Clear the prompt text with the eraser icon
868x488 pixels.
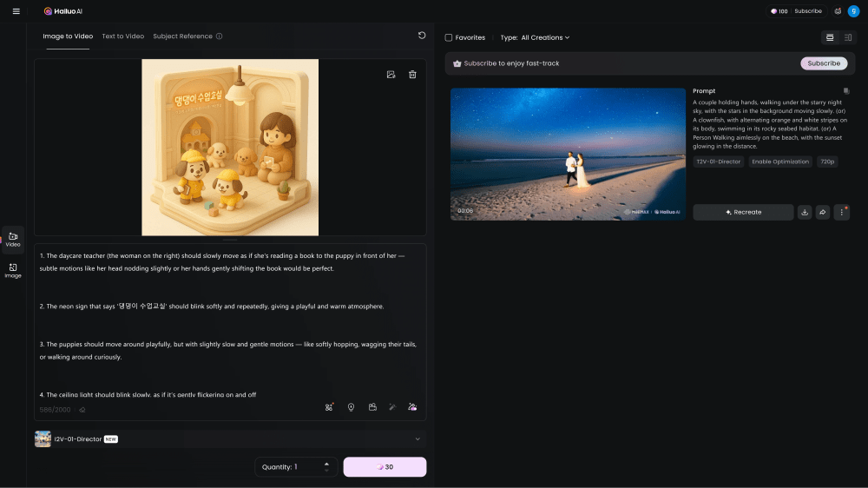(x=82, y=410)
